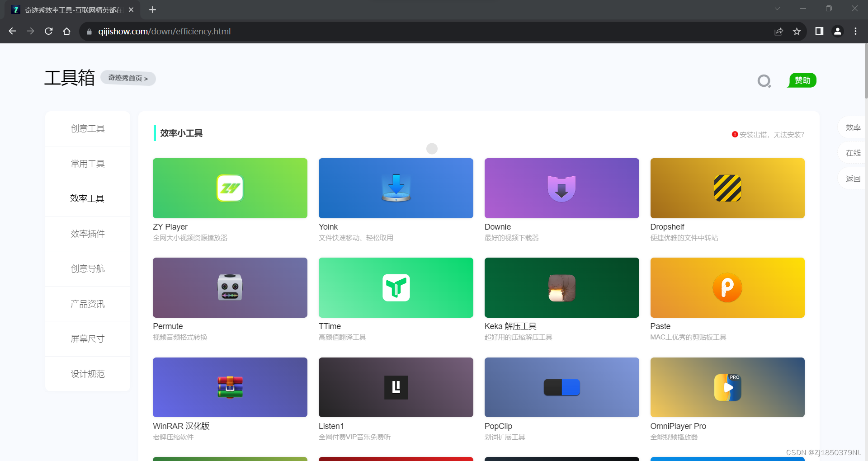
Task: Open the PopClip toggle icon
Action: [x=561, y=387]
